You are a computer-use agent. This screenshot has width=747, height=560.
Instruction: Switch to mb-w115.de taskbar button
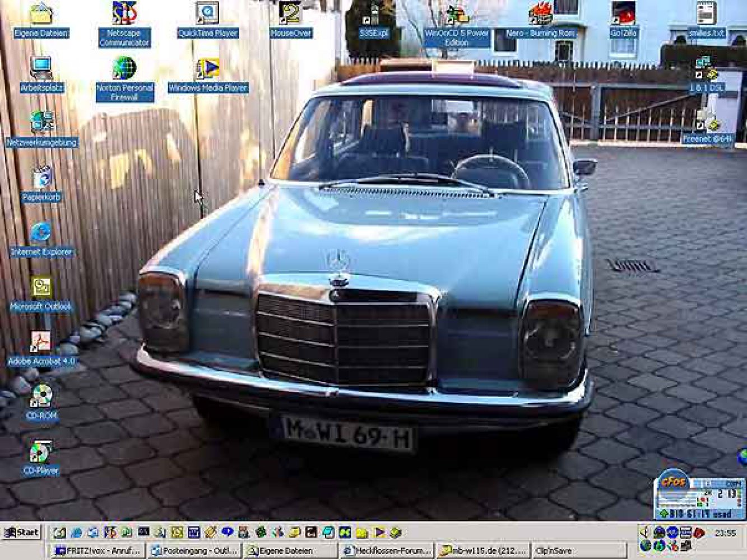[484, 551]
